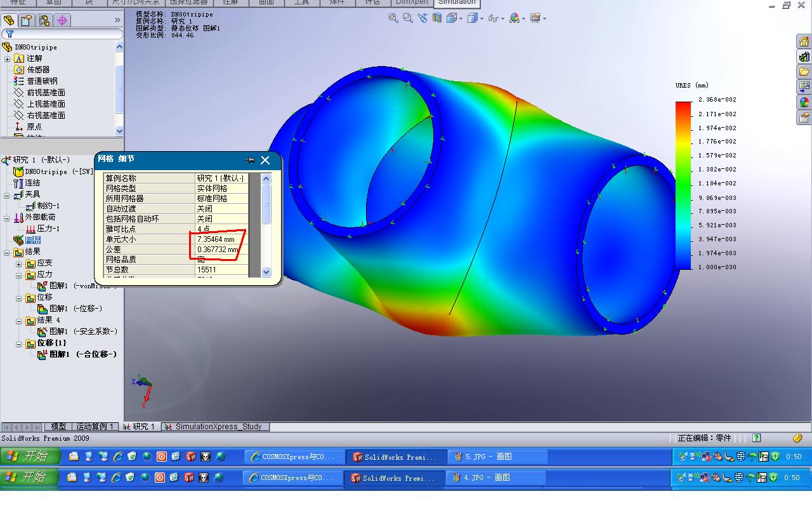Image resolution: width=812 pixels, height=508 pixels.
Task: Open the SolidWorks Premium button on upper taskbar
Action: click(397, 457)
